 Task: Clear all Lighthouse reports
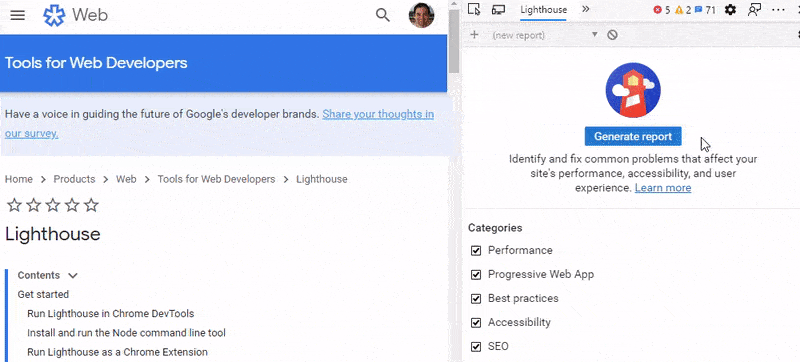613,35
